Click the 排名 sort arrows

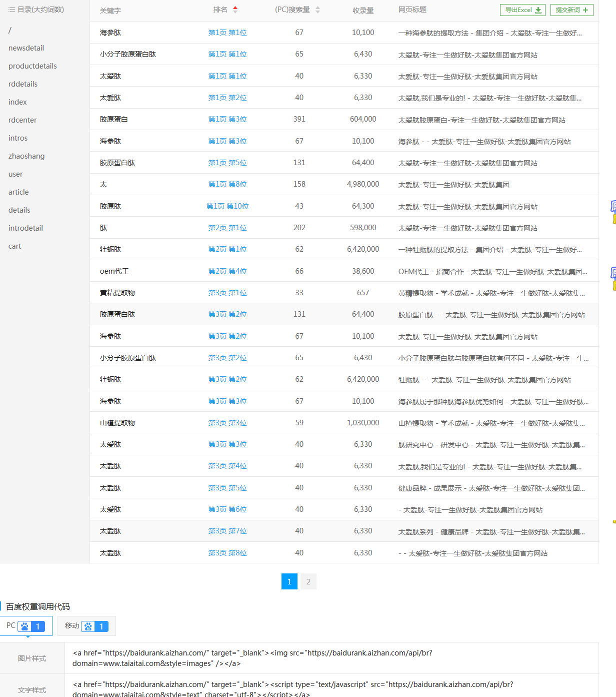point(235,10)
